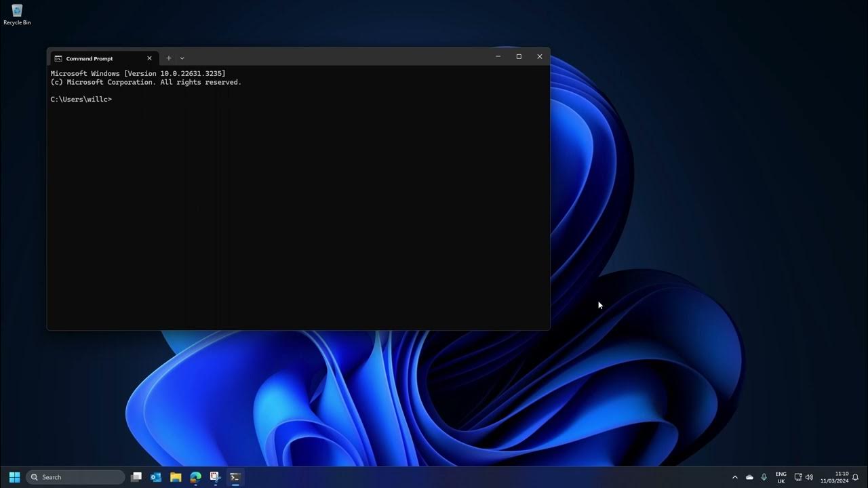Open the network tray icon
The width and height of the screenshot is (868, 488).
(798, 477)
